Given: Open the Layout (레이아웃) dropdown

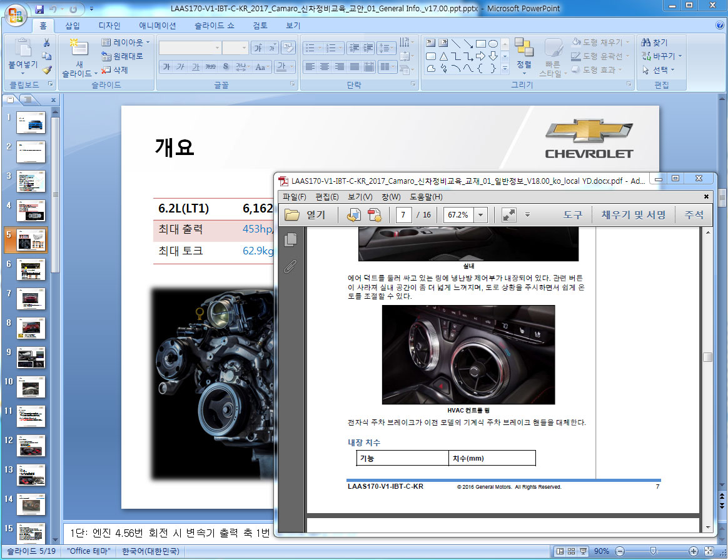Looking at the screenshot, I should coord(126,42).
